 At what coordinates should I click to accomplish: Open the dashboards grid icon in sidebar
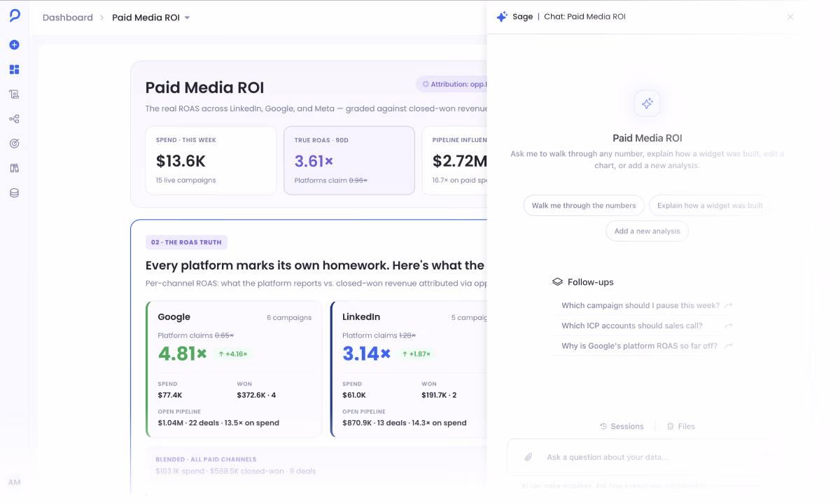click(14, 69)
